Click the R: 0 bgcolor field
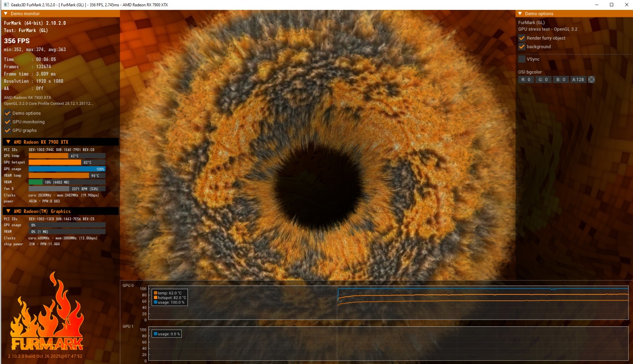 (x=526, y=80)
